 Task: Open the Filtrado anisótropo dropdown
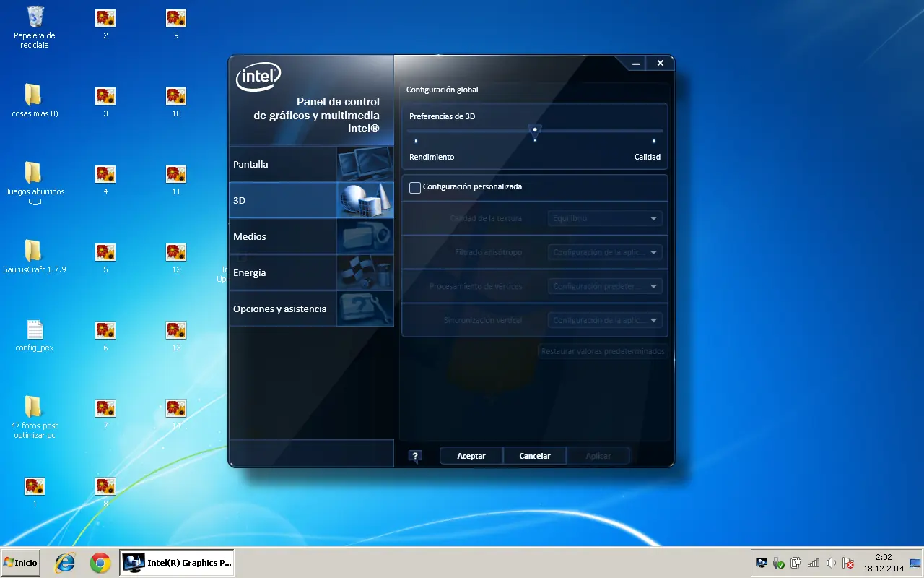(x=605, y=252)
